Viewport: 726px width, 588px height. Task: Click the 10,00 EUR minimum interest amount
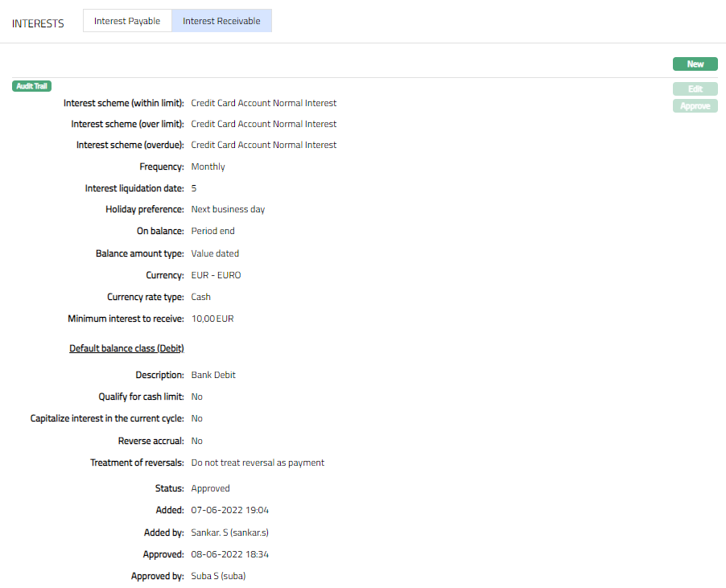pos(212,319)
